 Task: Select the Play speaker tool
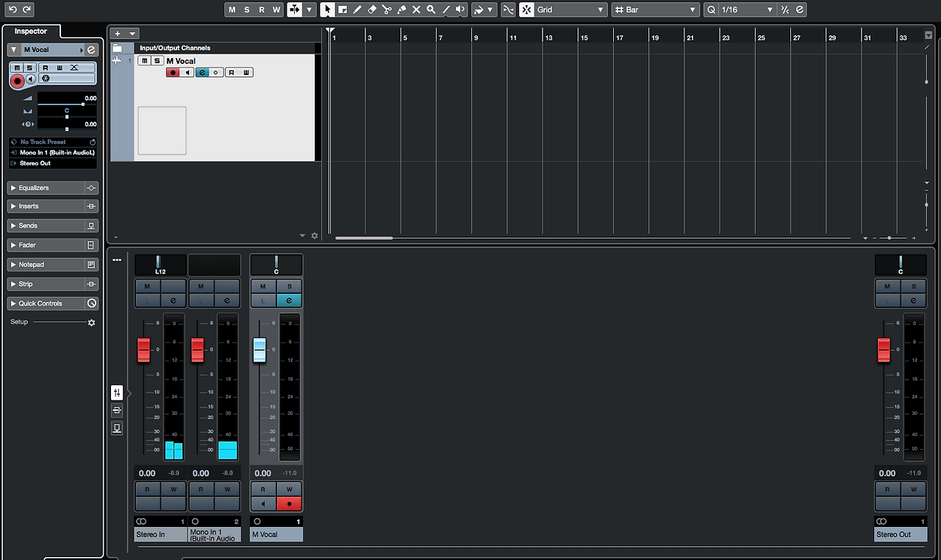coord(460,10)
